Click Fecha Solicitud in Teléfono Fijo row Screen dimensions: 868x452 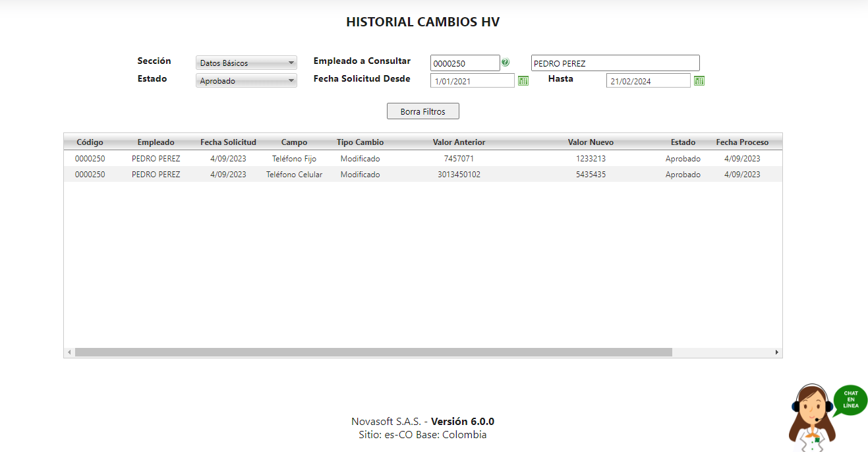[228, 159]
